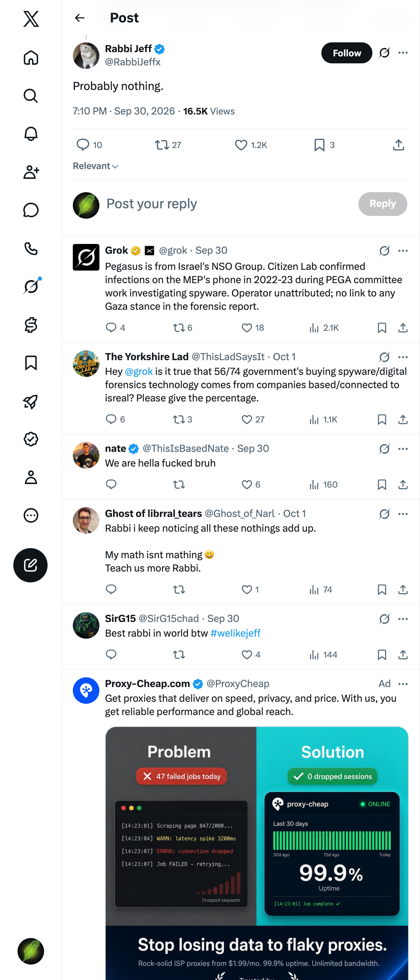Open the #welikejeff hashtag link

click(x=235, y=633)
